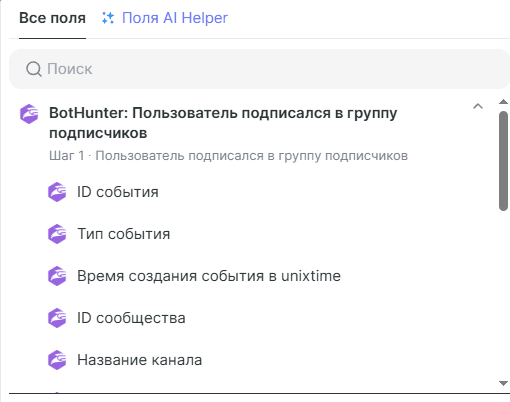This screenshot has width=510, height=402.
Task: Click the AI Helper sparkle icon
Action: pyautogui.click(x=108, y=18)
